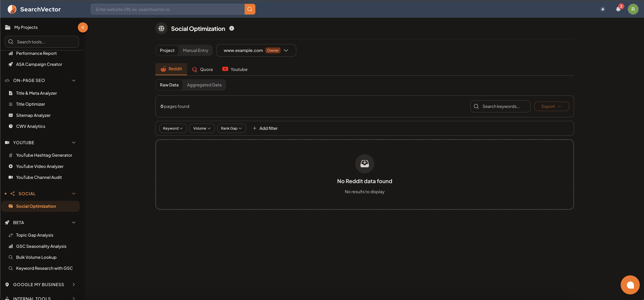Open the user avatar R menu

[633, 9]
